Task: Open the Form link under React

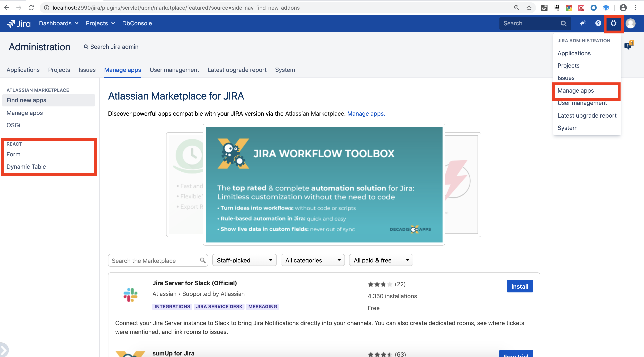Action: point(13,154)
